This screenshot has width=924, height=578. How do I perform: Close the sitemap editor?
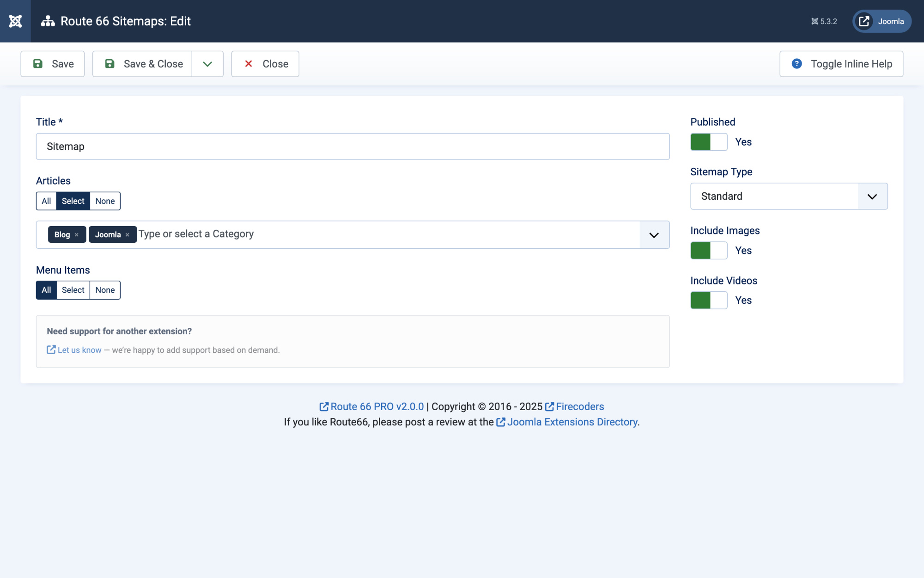pyautogui.click(x=265, y=64)
